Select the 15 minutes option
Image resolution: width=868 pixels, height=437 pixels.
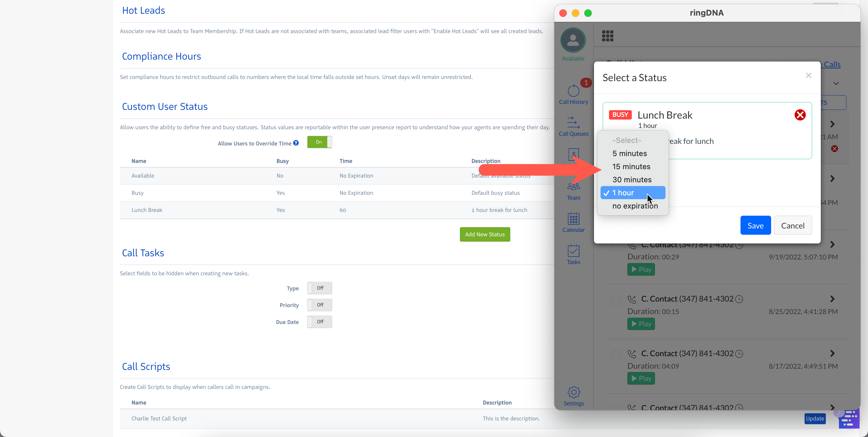(631, 166)
